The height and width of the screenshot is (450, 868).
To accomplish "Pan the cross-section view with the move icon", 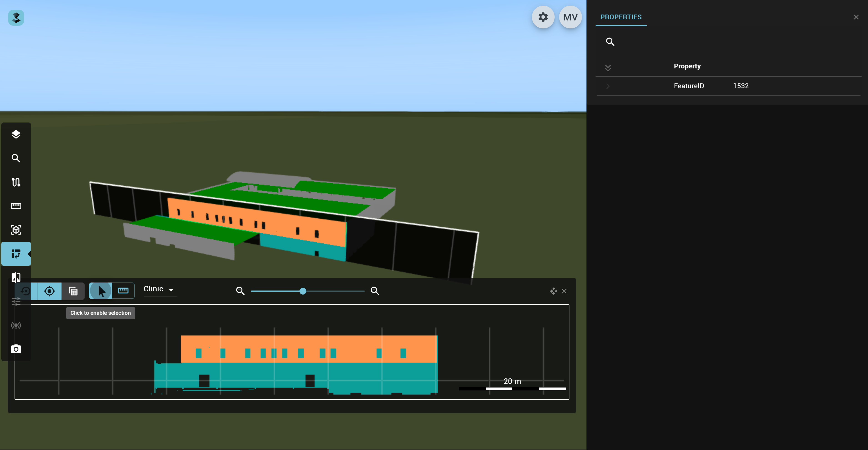I will point(554,291).
